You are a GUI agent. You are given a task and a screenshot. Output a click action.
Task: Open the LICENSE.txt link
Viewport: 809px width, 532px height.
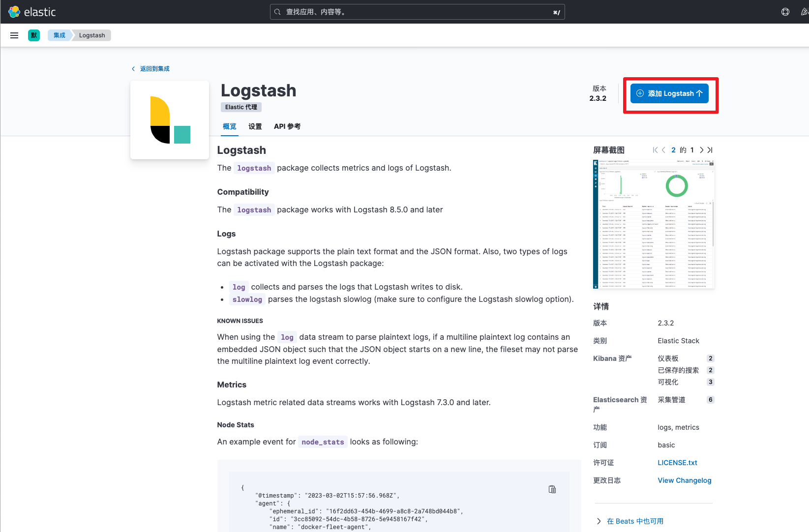pos(677,463)
